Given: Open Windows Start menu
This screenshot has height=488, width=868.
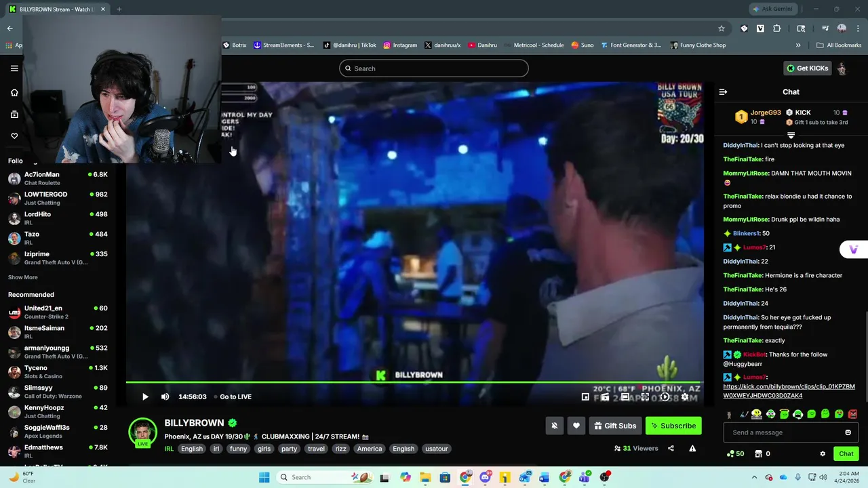Looking at the screenshot, I should pyautogui.click(x=264, y=477).
